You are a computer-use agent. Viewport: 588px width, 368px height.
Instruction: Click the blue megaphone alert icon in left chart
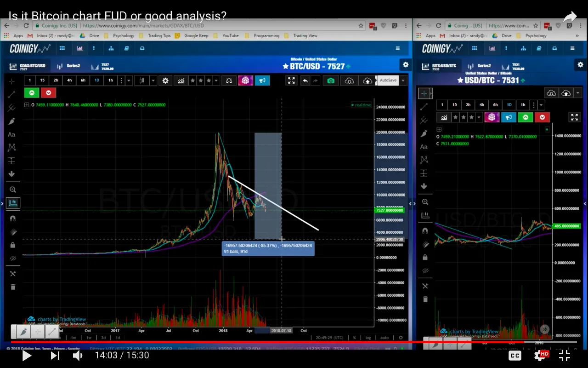262,80
